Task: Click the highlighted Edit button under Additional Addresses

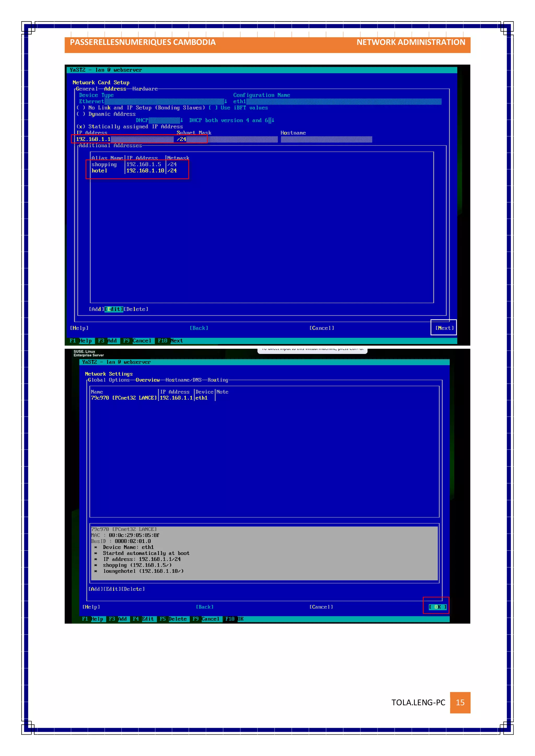Action: (x=114, y=309)
